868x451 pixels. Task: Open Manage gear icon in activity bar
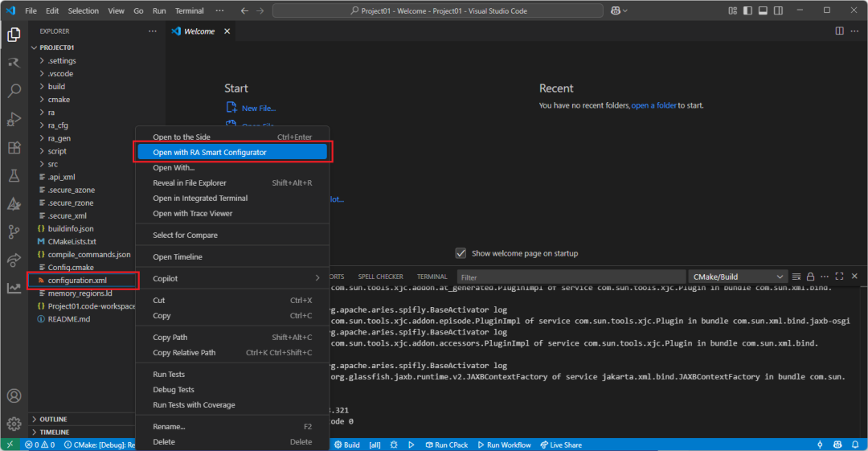point(14,424)
